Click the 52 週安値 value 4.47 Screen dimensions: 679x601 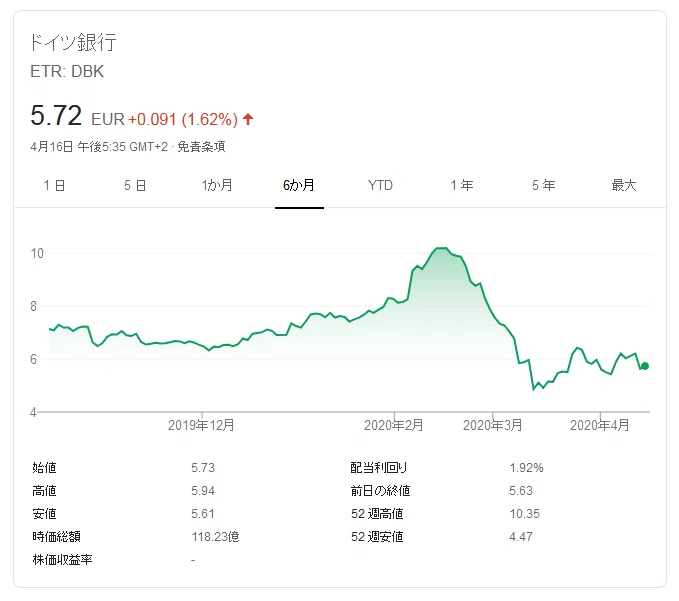tap(521, 537)
